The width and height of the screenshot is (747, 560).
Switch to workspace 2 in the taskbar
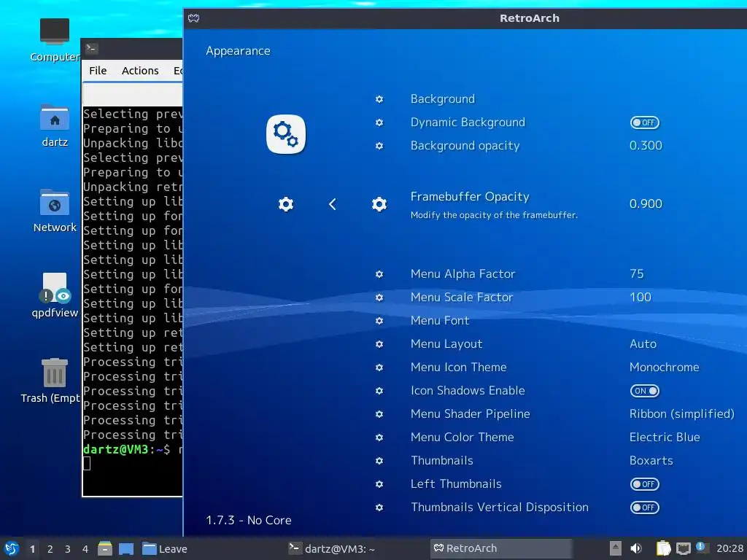(x=50, y=549)
